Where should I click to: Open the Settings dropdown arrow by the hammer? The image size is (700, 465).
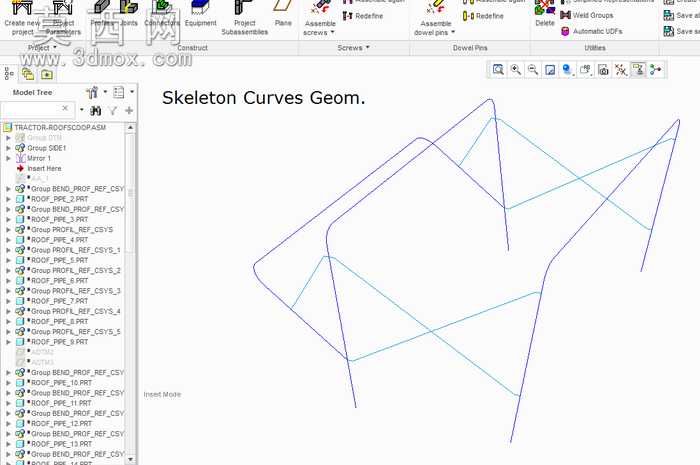pos(105,92)
